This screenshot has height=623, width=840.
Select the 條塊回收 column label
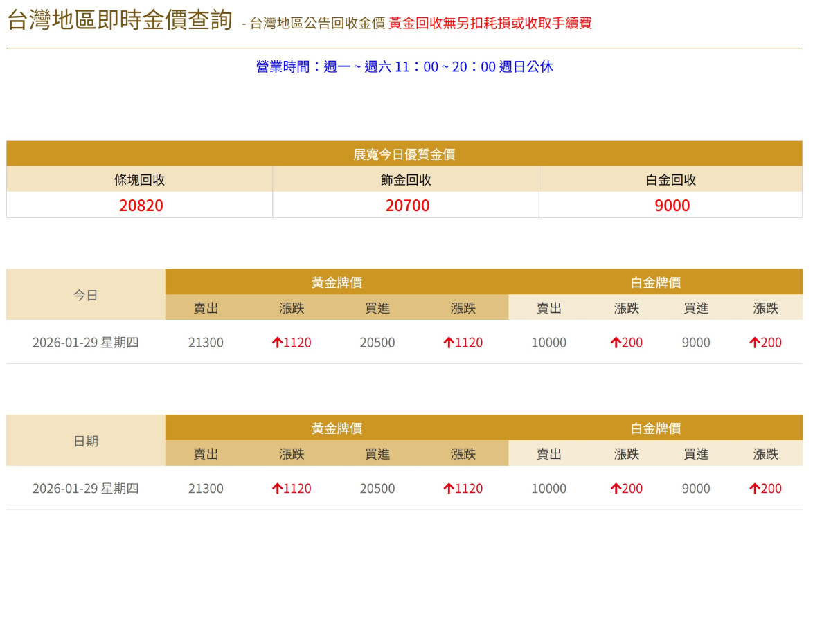tap(139, 180)
